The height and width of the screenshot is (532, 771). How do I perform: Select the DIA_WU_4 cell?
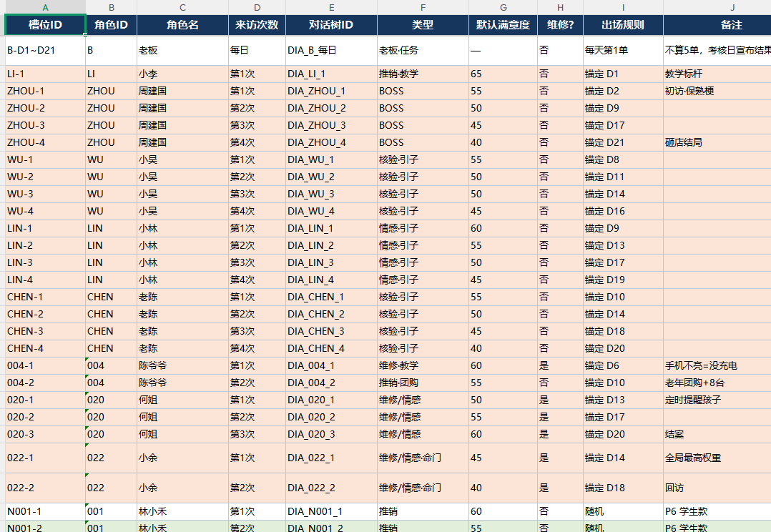pyautogui.click(x=331, y=211)
